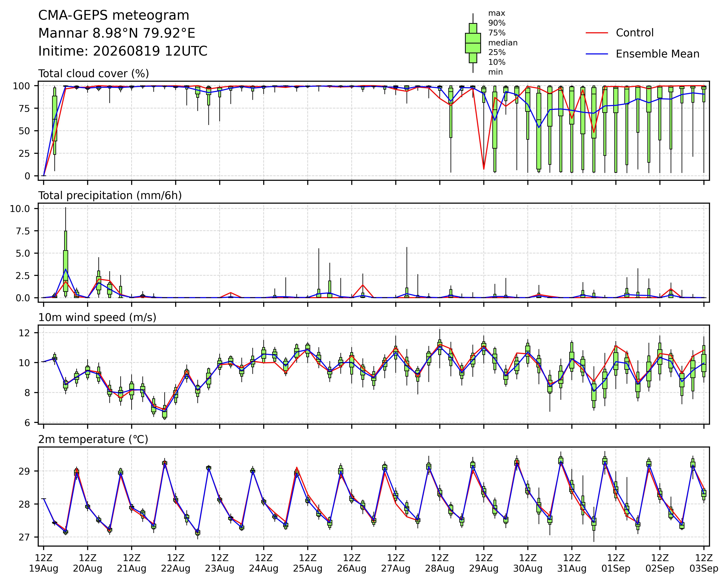The image size is (728, 583).
Task: Click the Mannar 8.98°N 79.92°E location text
Action: point(117,33)
